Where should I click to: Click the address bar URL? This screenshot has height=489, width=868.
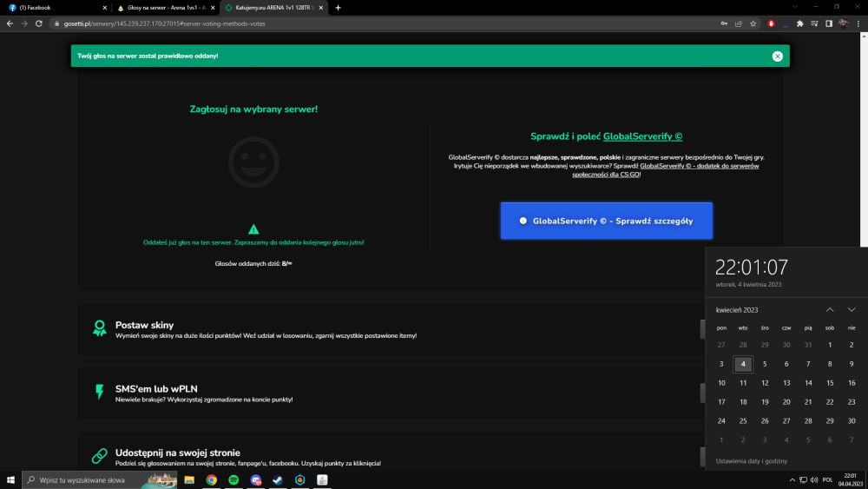click(x=164, y=23)
